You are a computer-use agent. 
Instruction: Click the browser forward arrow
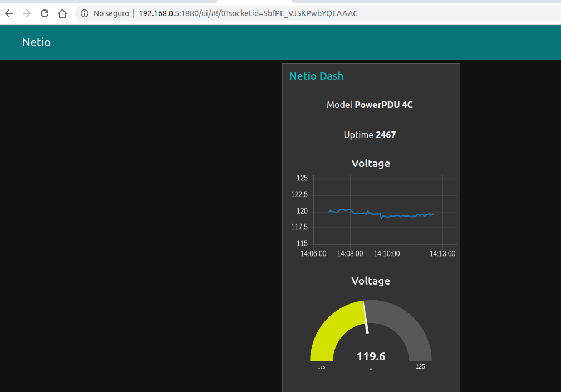coord(27,13)
